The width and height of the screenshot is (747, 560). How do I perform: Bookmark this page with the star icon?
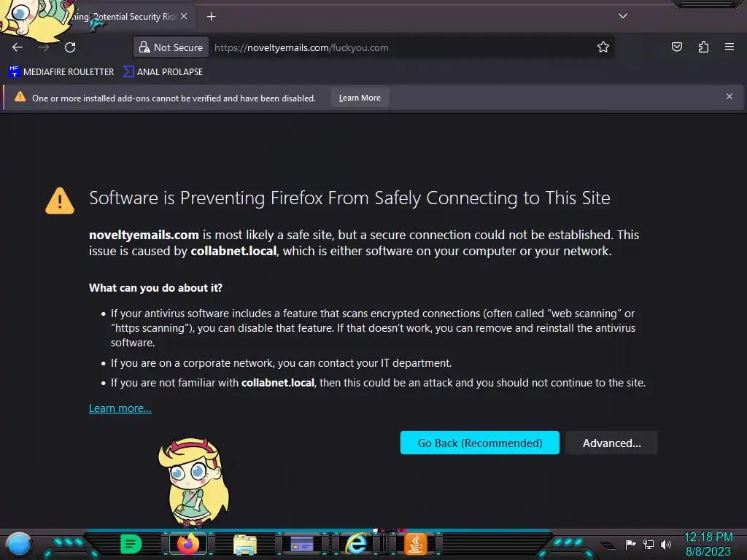[603, 47]
